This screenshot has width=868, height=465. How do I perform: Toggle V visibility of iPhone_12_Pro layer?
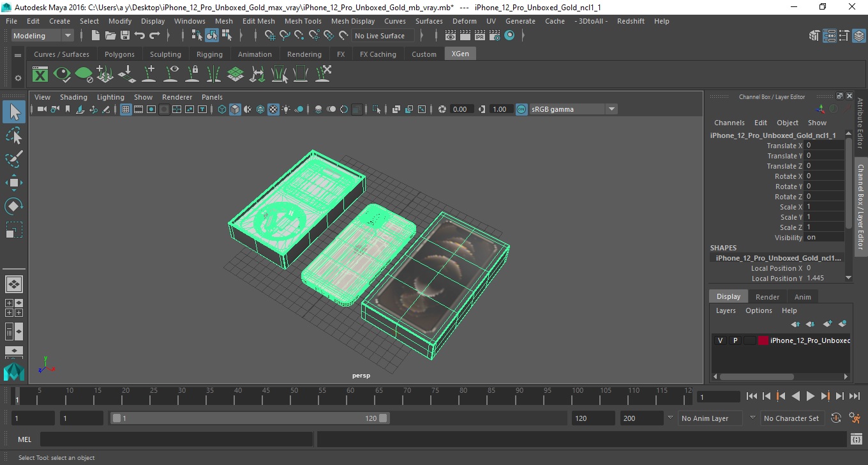720,340
